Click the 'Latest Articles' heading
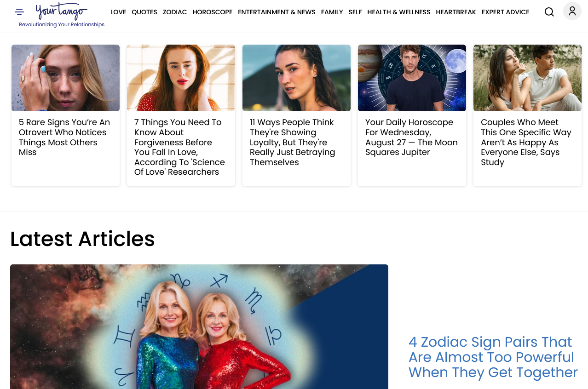Viewport: 588px width, 389px height. [x=82, y=239]
